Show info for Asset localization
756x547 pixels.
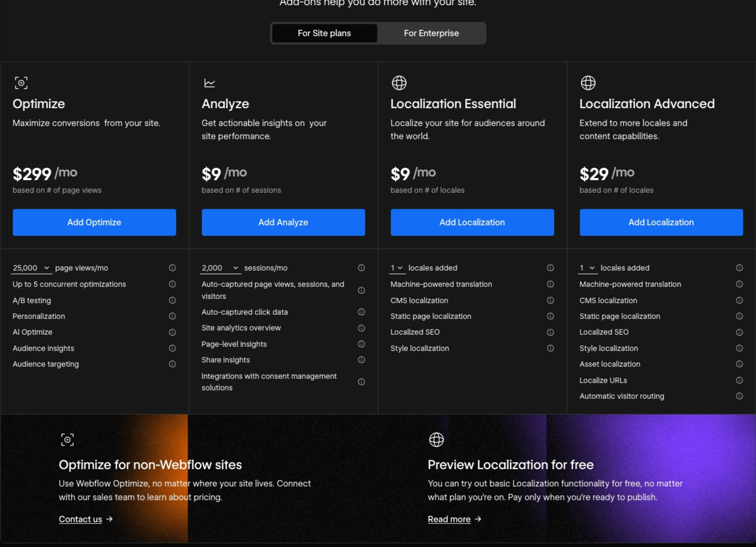tap(739, 364)
